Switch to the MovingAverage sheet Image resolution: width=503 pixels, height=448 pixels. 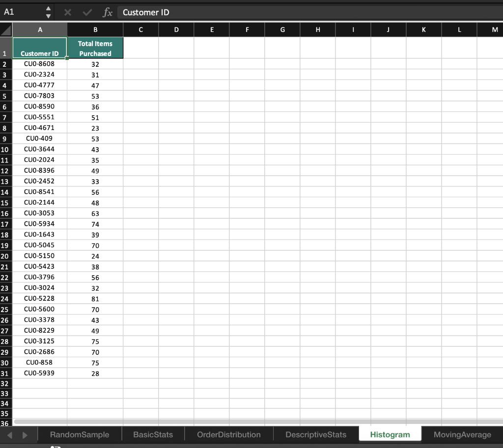(461, 434)
